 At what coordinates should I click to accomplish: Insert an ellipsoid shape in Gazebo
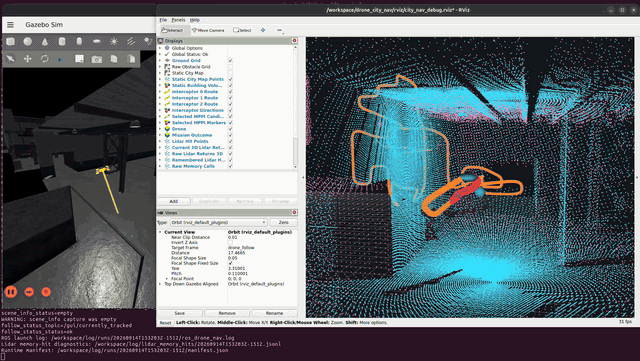click(x=97, y=41)
